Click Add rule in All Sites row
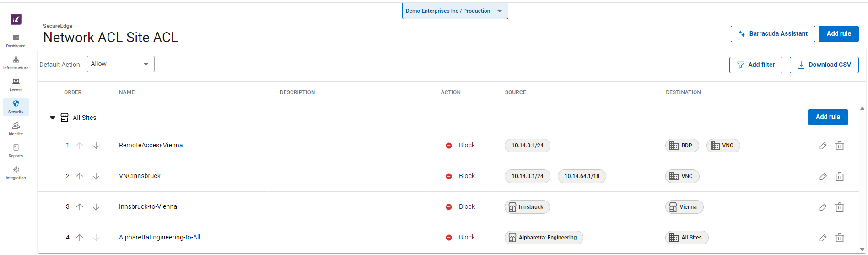Image resolution: width=868 pixels, height=255 pixels. (x=827, y=117)
